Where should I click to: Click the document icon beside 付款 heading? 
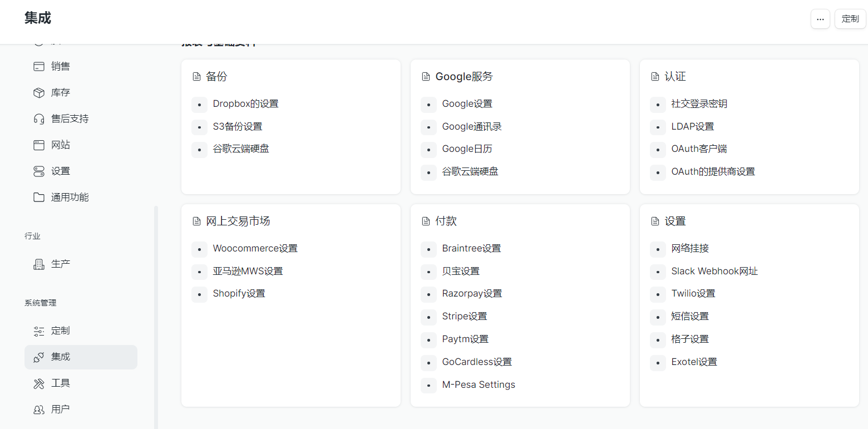pyautogui.click(x=426, y=221)
